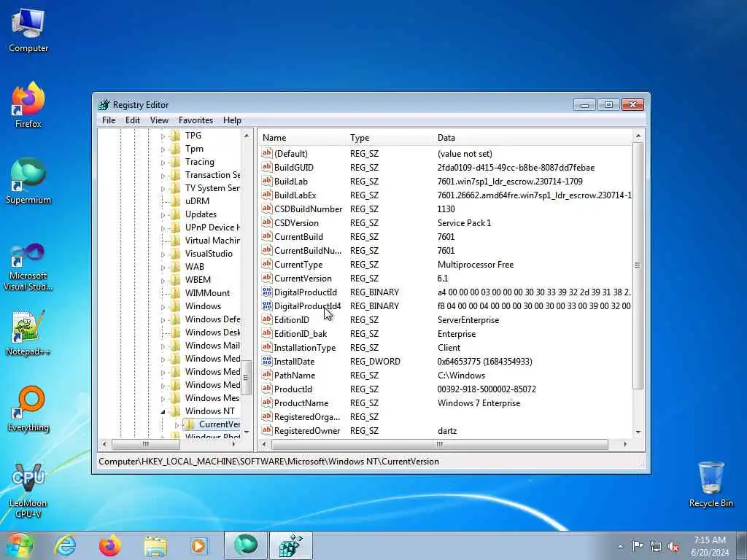Viewport: 747px width, 560px height.
Task: Click the CurrentVersion folder icon in tree
Action: coord(189,424)
